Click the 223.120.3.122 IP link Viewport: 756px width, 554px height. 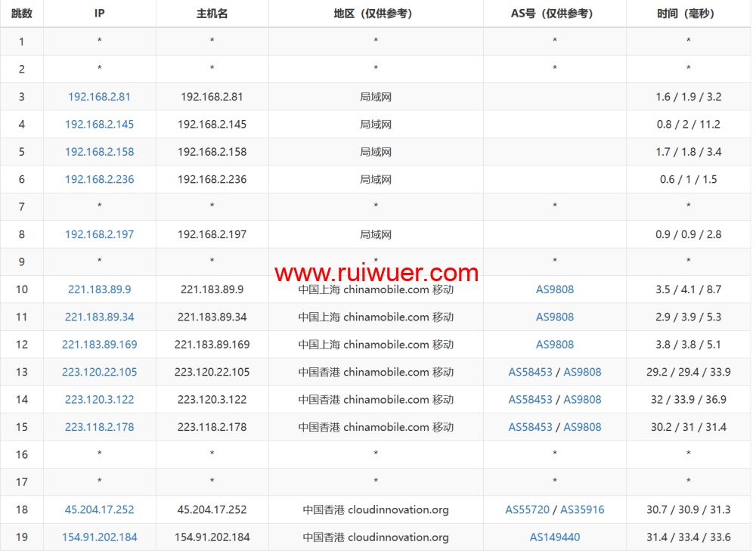[x=99, y=399]
